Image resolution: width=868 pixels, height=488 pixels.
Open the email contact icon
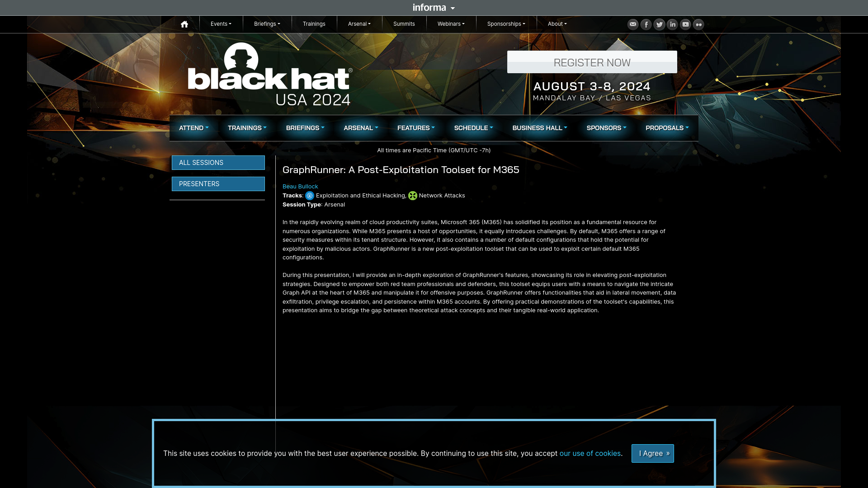633,24
